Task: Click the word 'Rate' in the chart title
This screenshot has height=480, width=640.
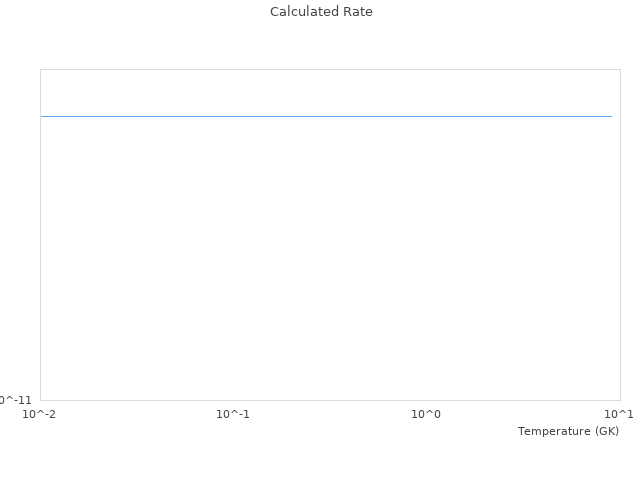Action: pos(358,12)
